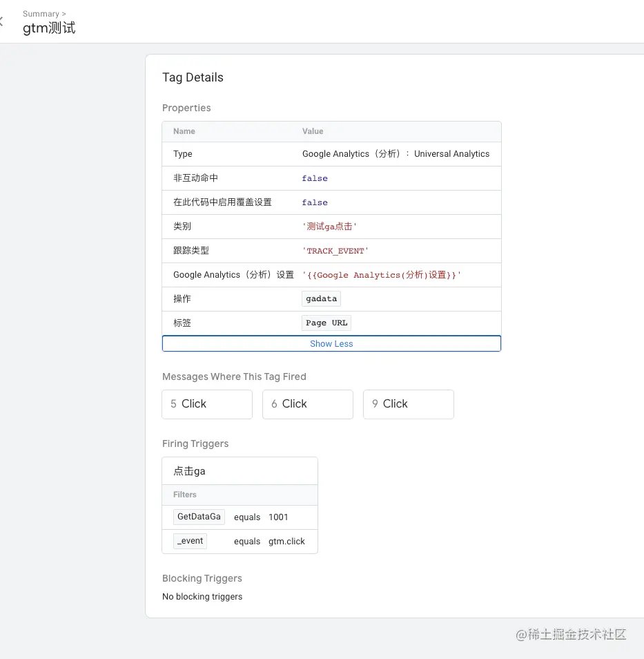Click the back arrow beside Summary
Viewport: 644px width, 659px height.
(x=1, y=21)
